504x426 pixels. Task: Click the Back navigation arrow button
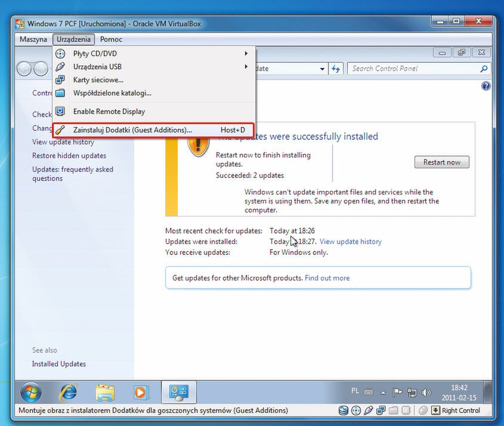click(x=24, y=69)
